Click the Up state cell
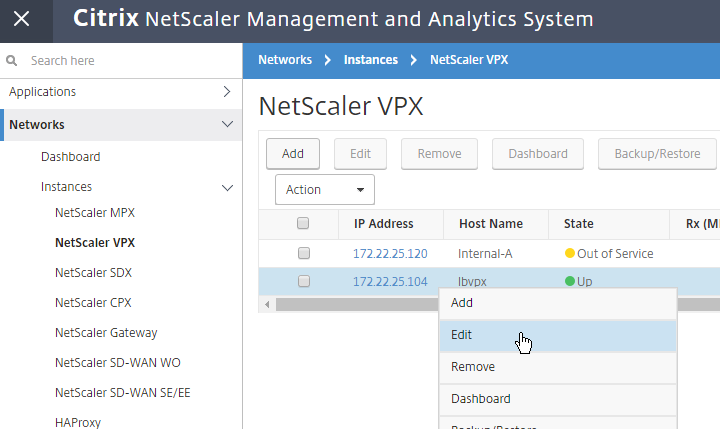 coord(578,282)
